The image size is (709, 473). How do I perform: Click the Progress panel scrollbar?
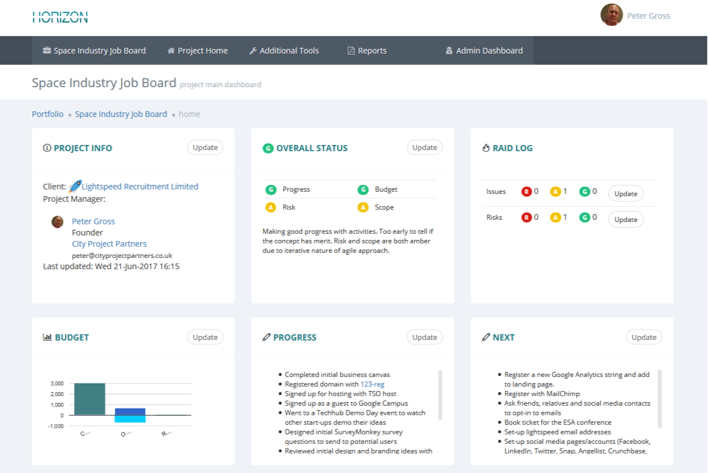tap(440, 395)
